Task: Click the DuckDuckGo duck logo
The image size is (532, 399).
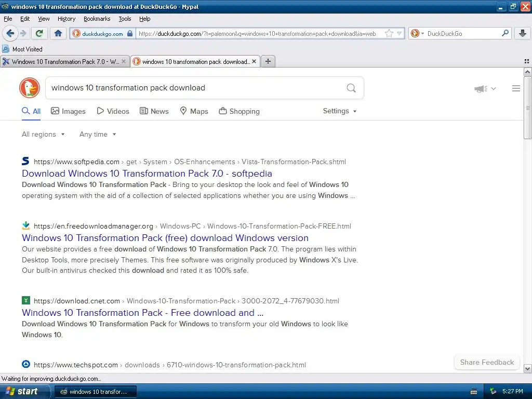Action: [x=30, y=88]
